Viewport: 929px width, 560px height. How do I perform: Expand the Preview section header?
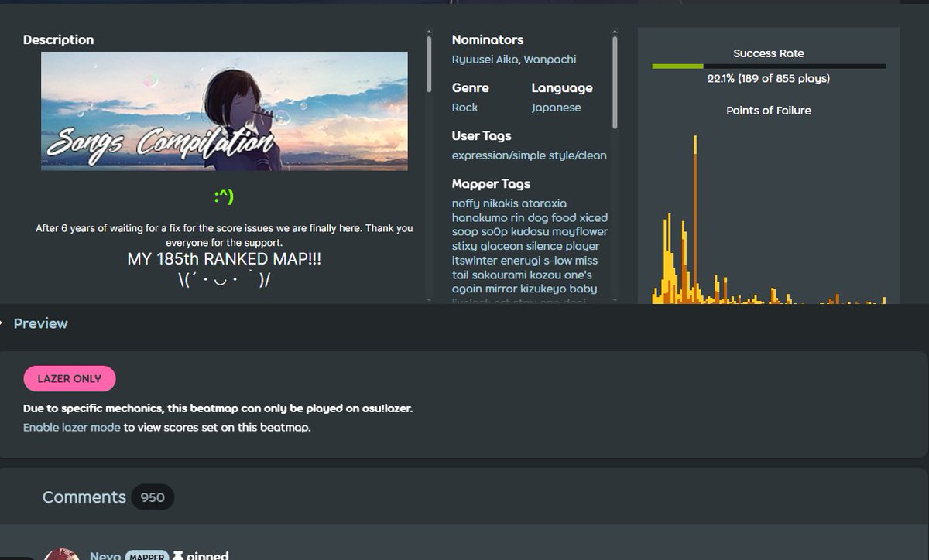[40, 323]
